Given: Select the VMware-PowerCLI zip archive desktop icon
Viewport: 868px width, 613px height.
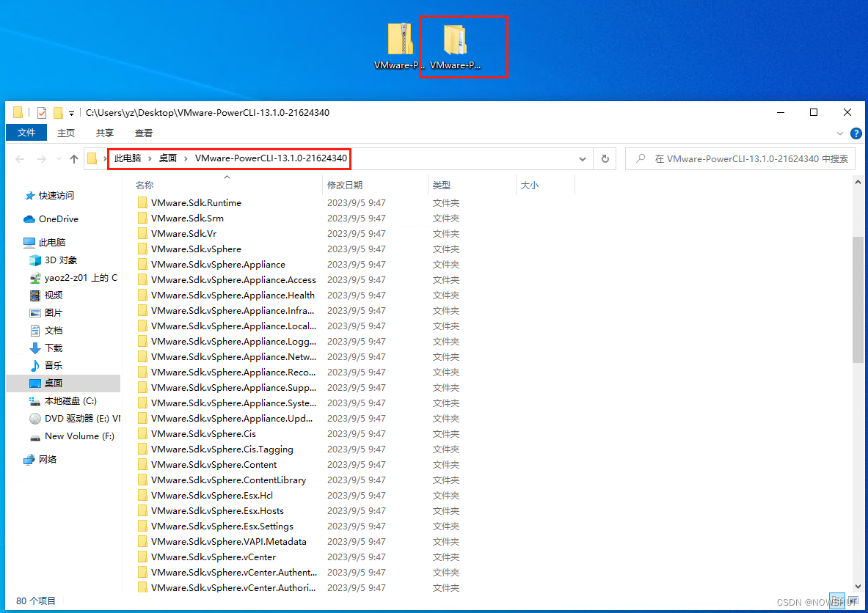Looking at the screenshot, I should click(x=400, y=46).
